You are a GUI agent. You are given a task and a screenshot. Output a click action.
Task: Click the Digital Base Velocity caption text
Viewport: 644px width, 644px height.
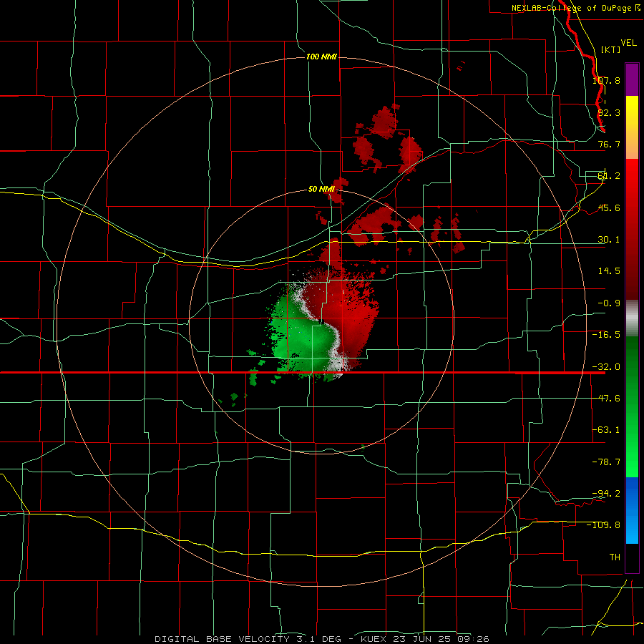(x=321, y=639)
